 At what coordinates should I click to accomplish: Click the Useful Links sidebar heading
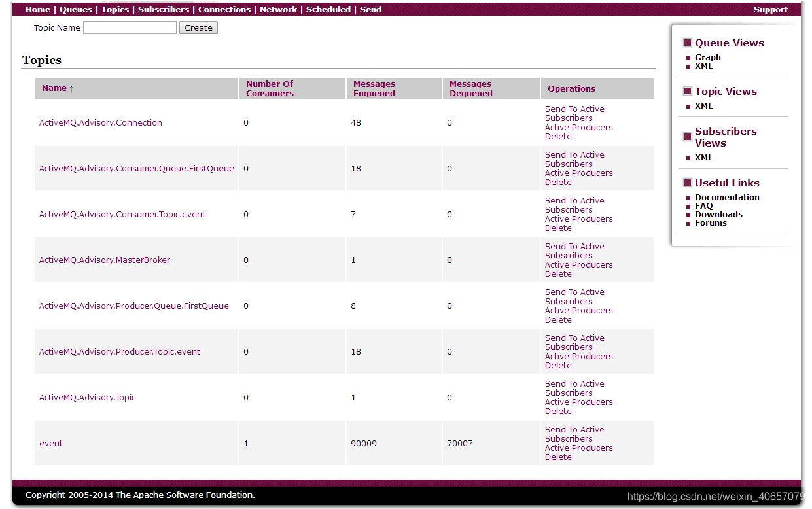(727, 183)
